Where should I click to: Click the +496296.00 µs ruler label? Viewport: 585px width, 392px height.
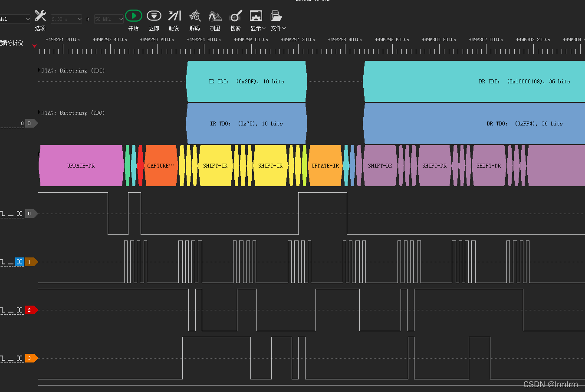point(251,40)
